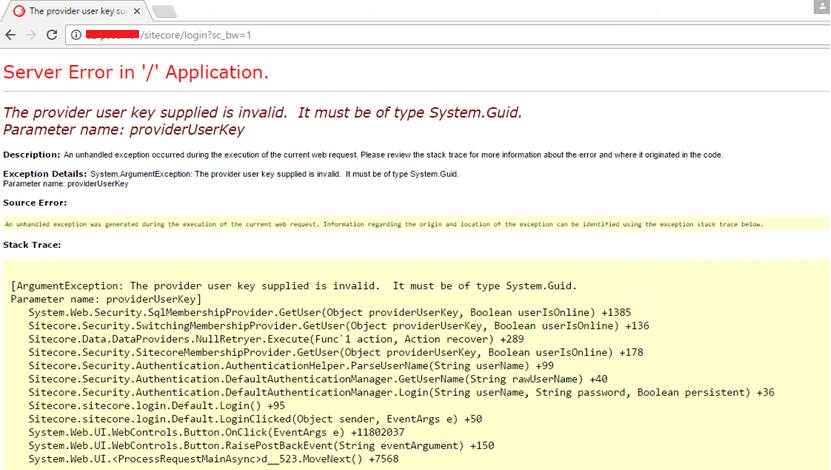Click the "Server Error in '/' Application." heading
This screenshot has height=470, width=831.
tap(136, 72)
